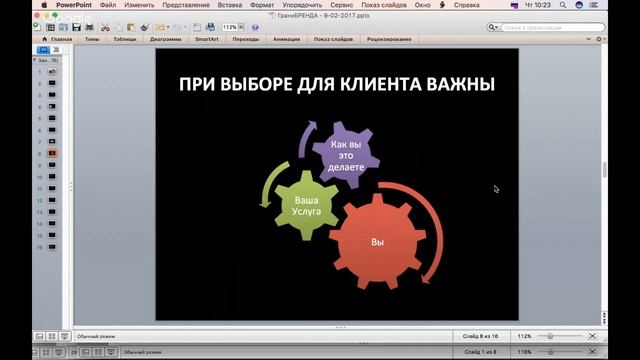
Task: Open Spotlight search in menu bar
Action: (563, 5)
